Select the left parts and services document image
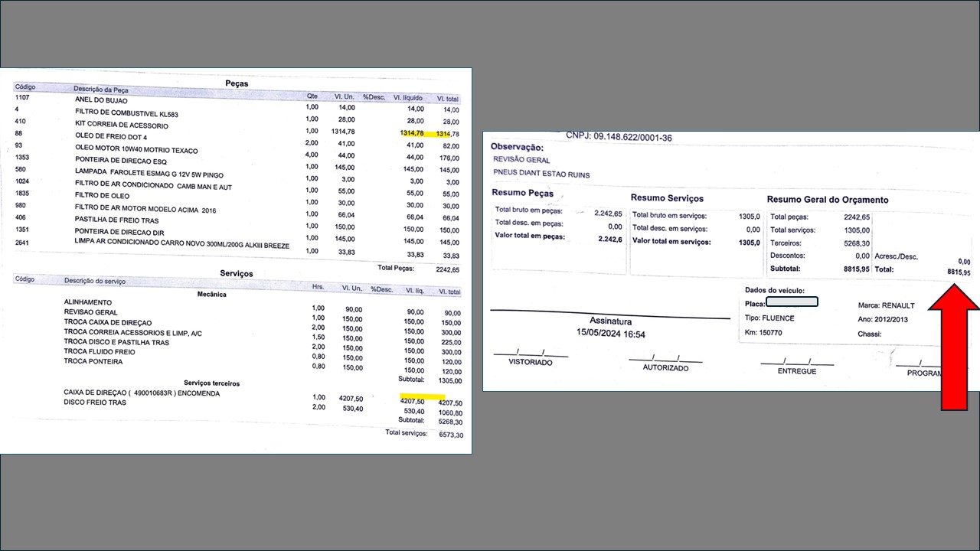The width and height of the screenshot is (980, 551). tap(236, 261)
